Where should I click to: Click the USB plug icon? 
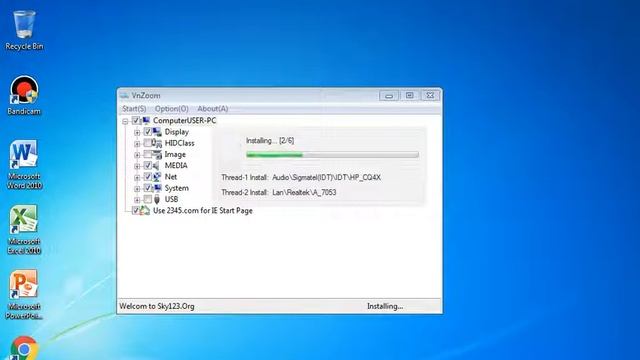(x=157, y=199)
